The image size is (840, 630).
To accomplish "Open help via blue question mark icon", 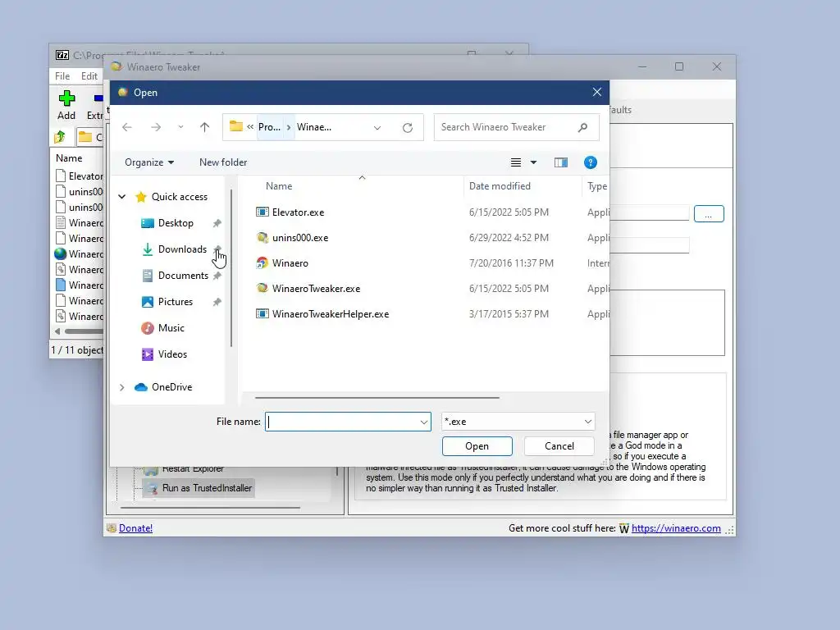I will 591,162.
